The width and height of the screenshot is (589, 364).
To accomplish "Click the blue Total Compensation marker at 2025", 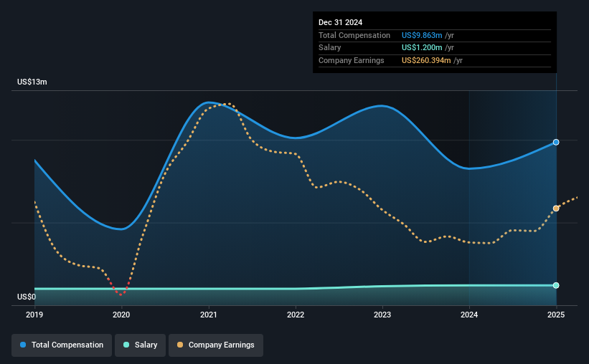I will (x=556, y=142).
